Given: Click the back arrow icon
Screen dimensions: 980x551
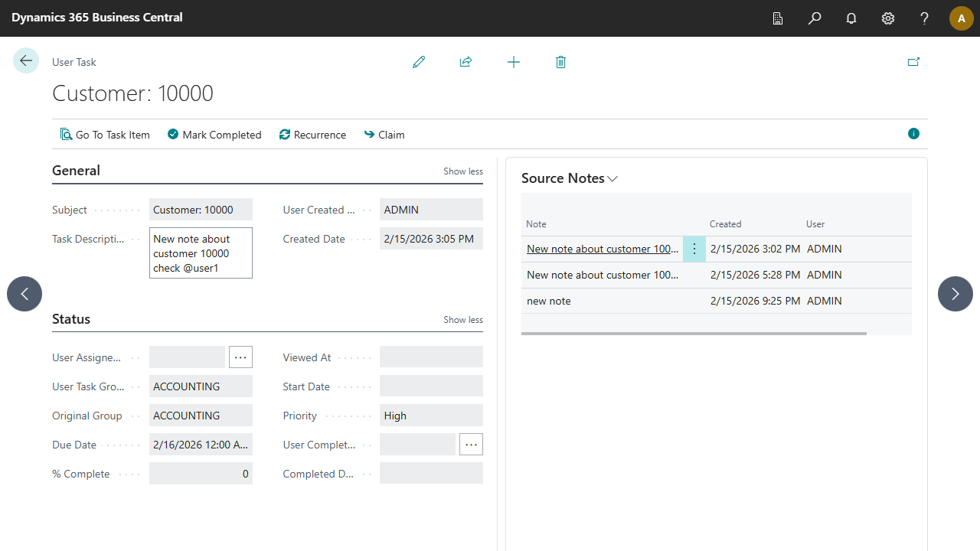Looking at the screenshot, I should (x=26, y=61).
